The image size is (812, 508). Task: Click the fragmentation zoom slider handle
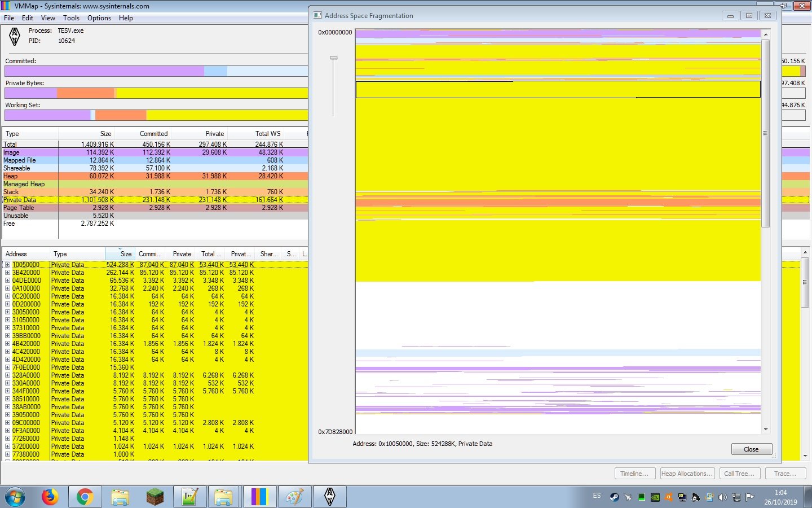pyautogui.click(x=334, y=58)
